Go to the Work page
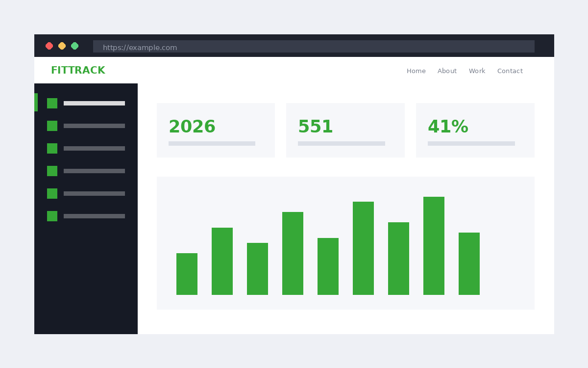 point(477,71)
